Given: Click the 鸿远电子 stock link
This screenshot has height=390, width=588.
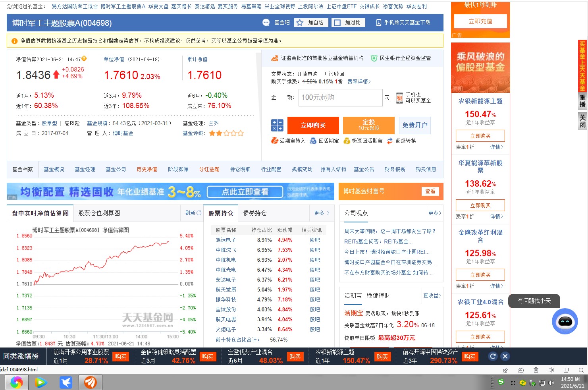Looking at the screenshot, I should [226, 240].
